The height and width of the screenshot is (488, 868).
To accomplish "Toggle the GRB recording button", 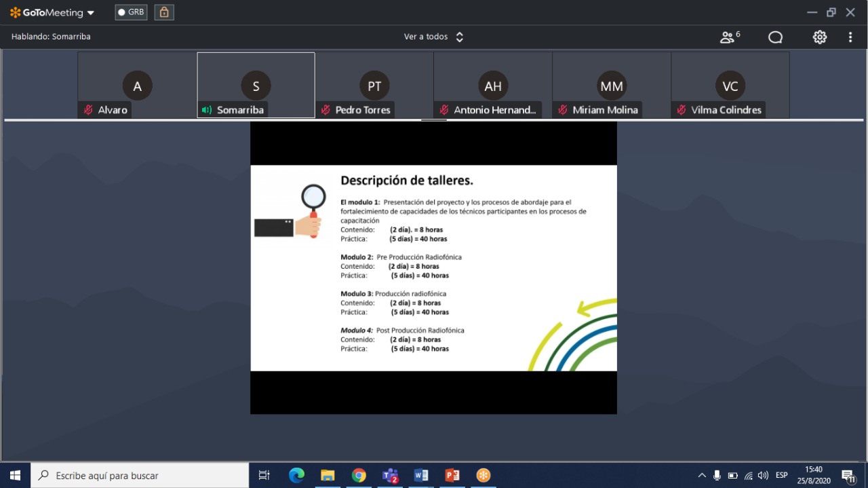I will (131, 12).
